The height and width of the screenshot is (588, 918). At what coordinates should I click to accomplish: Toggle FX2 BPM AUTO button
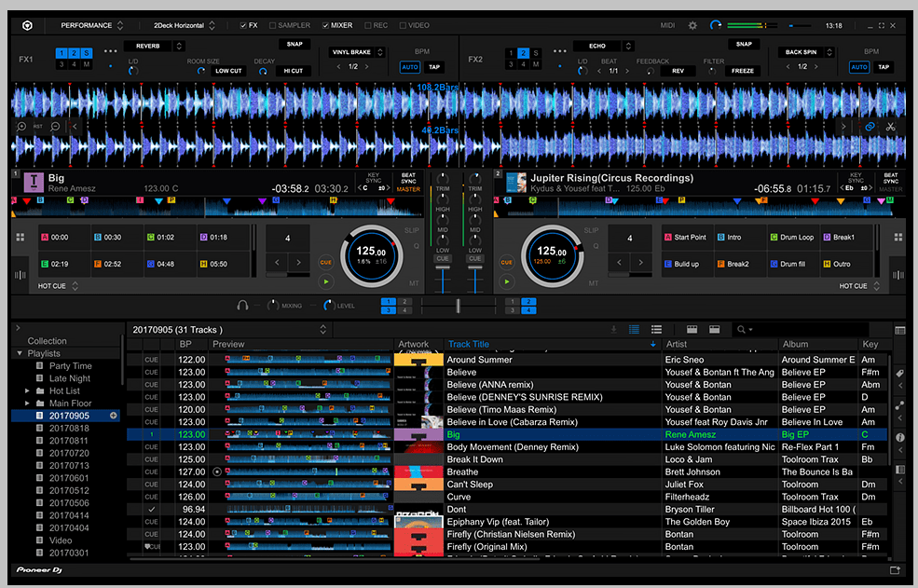pyautogui.click(x=859, y=67)
